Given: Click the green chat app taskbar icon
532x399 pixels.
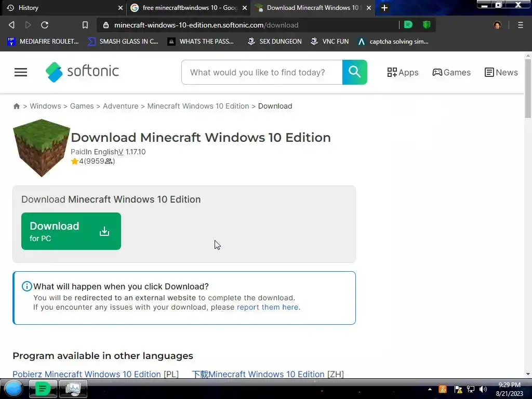Looking at the screenshot, I should coord(43,389).
